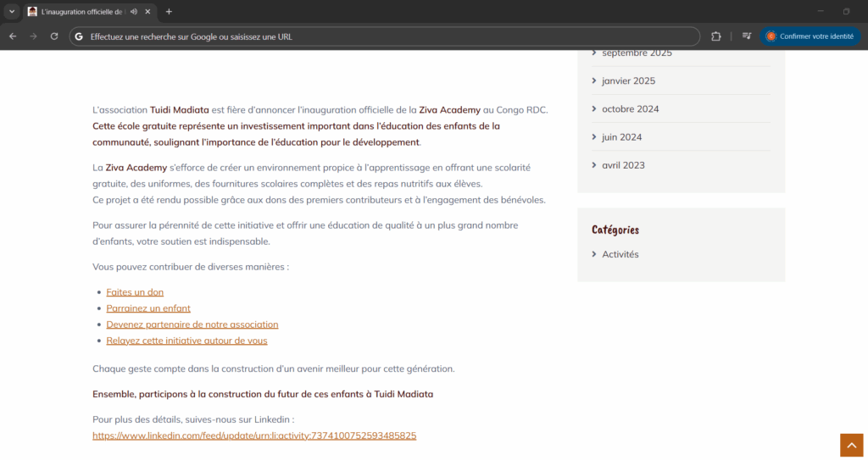
Task: Open a new tab with plus icon
Action: click(169, 12)
